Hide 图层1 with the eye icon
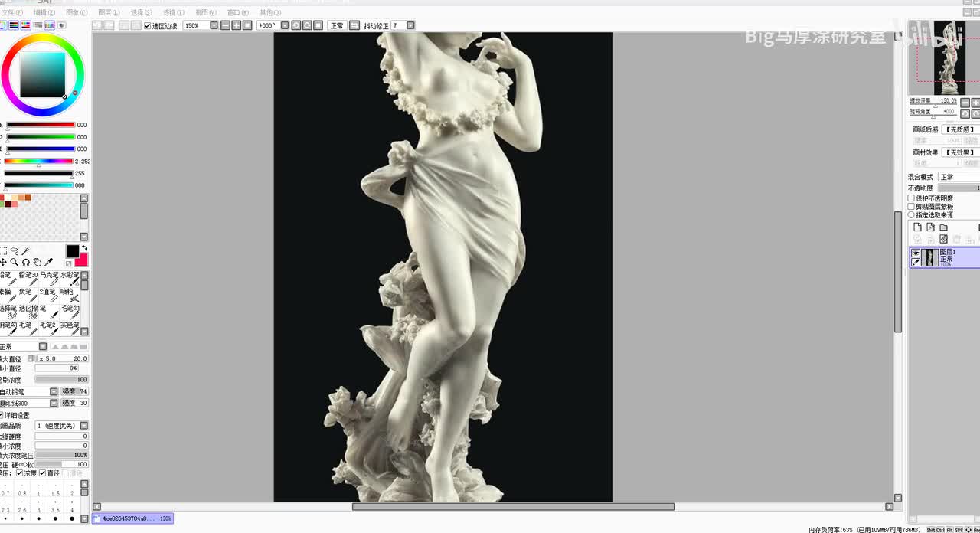The width and height of the screenshot is (980, 533). coord(916,253)
